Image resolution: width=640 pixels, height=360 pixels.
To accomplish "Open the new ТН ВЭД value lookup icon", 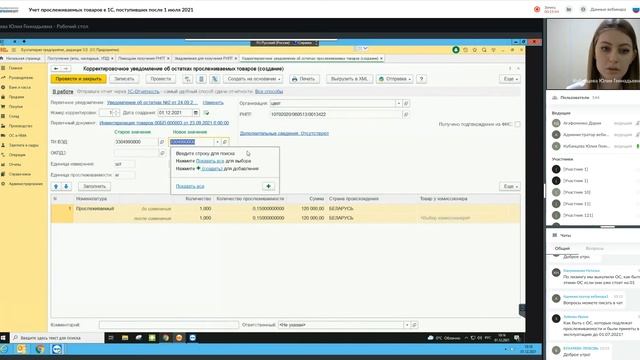I will 224,142.
